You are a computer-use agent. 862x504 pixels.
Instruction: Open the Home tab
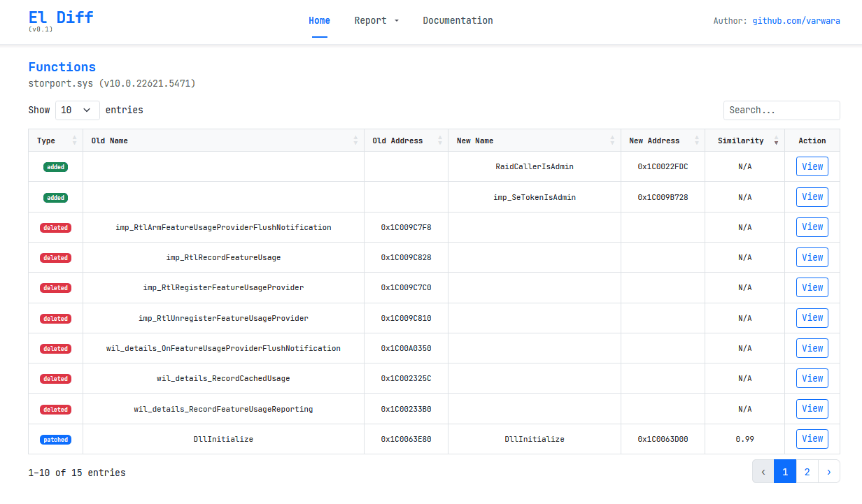point(319,20)
